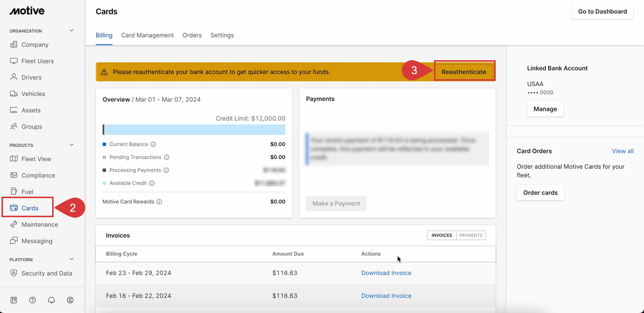
Task: Click the Reauthenticate button
Action: point(464,72)
